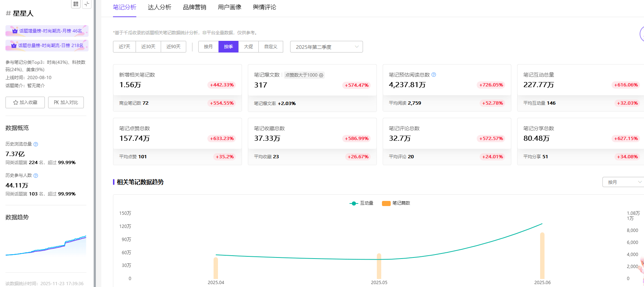This screenshot has width=644, height=287.
Task: Select the 近30天 date range
Action: coord(148,47)
